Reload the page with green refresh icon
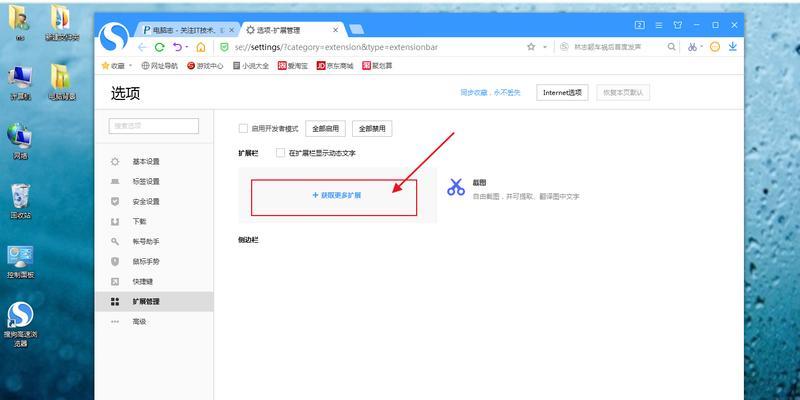Screen dimensions: 800x400 [159, 47]
